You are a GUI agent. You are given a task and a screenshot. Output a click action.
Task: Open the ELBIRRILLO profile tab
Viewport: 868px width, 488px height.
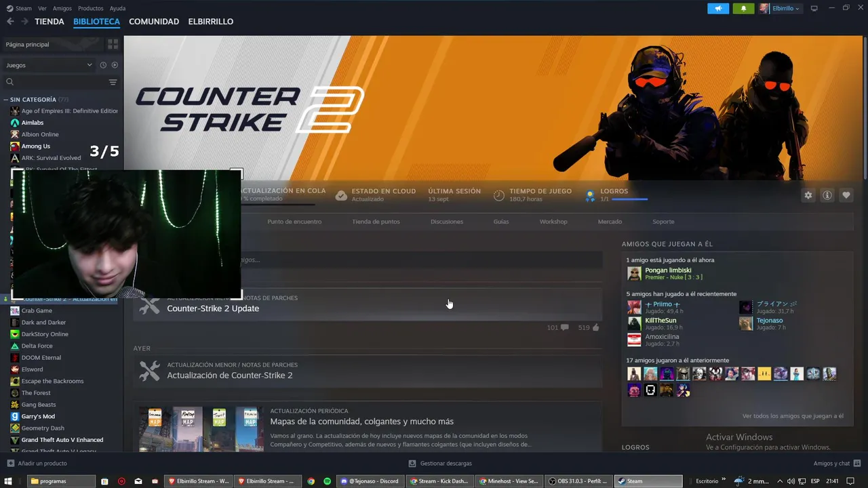coord(211,22)
